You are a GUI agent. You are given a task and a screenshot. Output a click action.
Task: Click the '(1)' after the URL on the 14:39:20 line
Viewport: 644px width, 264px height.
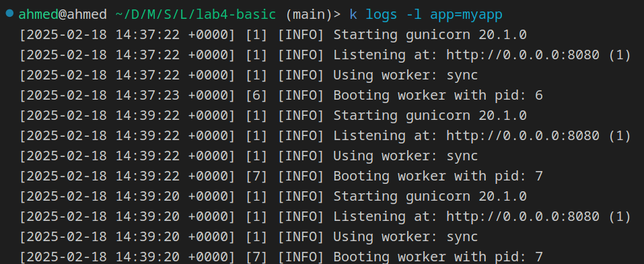coord(619,216)
